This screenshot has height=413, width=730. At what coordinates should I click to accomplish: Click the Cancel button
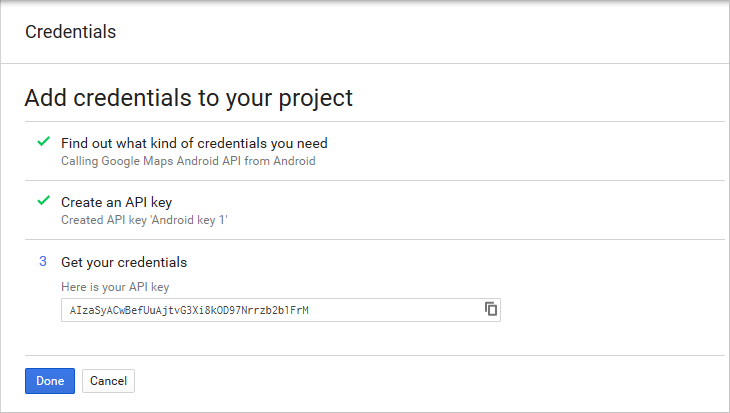(108, 381)
